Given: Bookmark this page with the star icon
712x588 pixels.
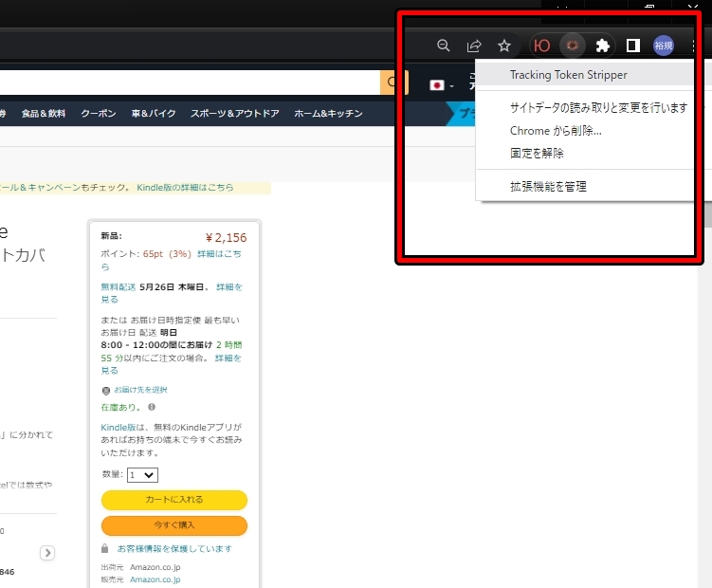Looking at the screenshot, I should tap(504, 46).
